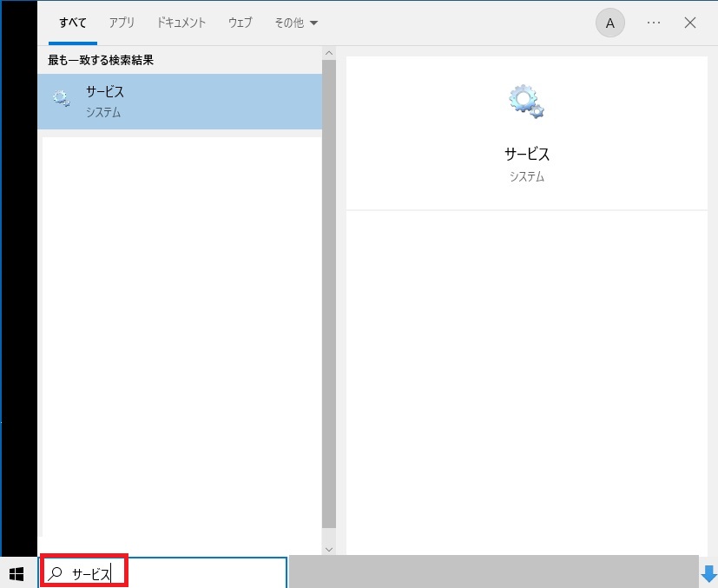This screenshot has width=718, height=588.
Task: Close the search panel with the X
Action: 690,23
